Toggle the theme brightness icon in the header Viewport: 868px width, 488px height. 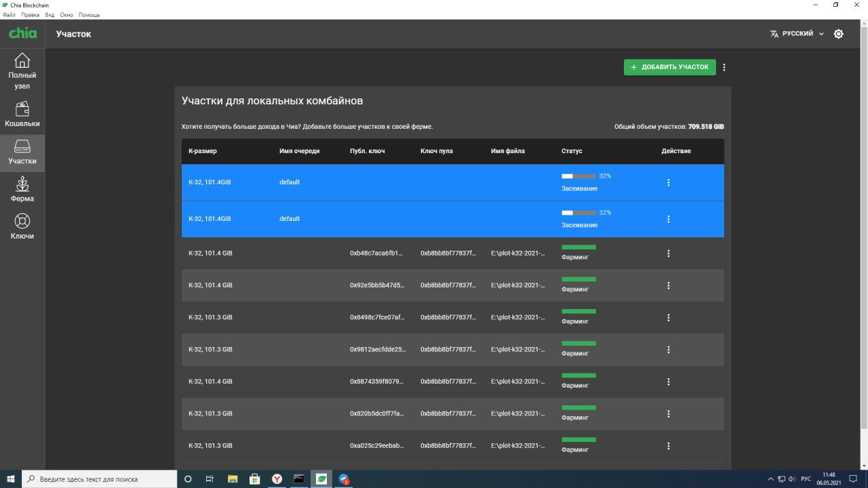(839, 34)
